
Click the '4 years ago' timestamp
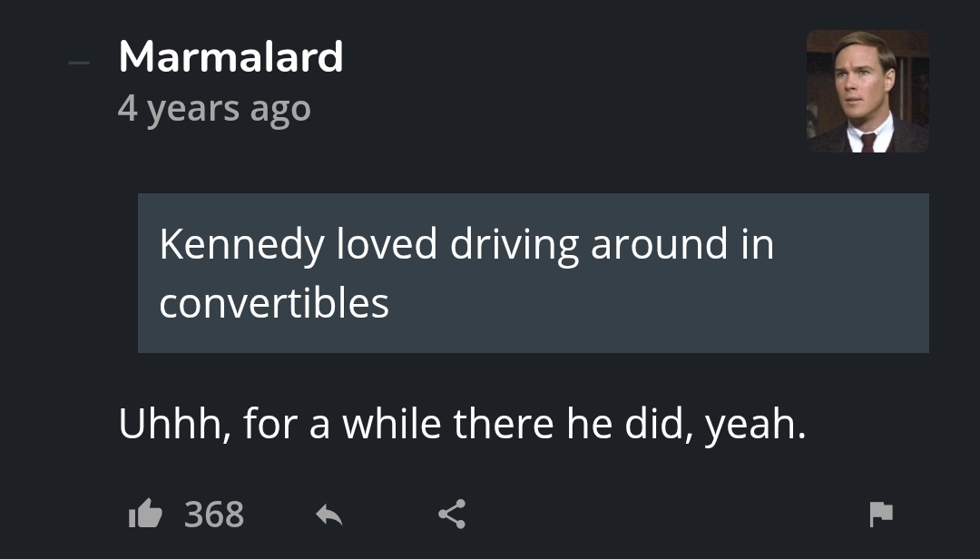pyautogui.click(x=214, y=109)
